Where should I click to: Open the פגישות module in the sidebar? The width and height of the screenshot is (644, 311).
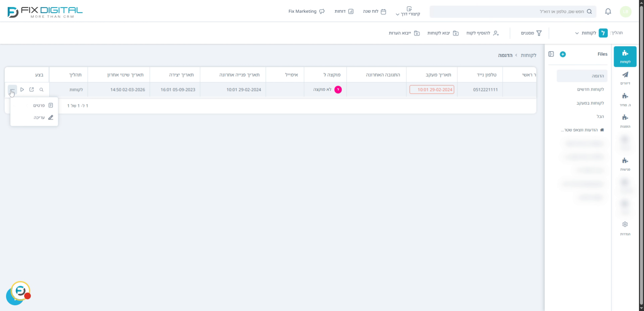pyautogui.click(x=625, y=164)
